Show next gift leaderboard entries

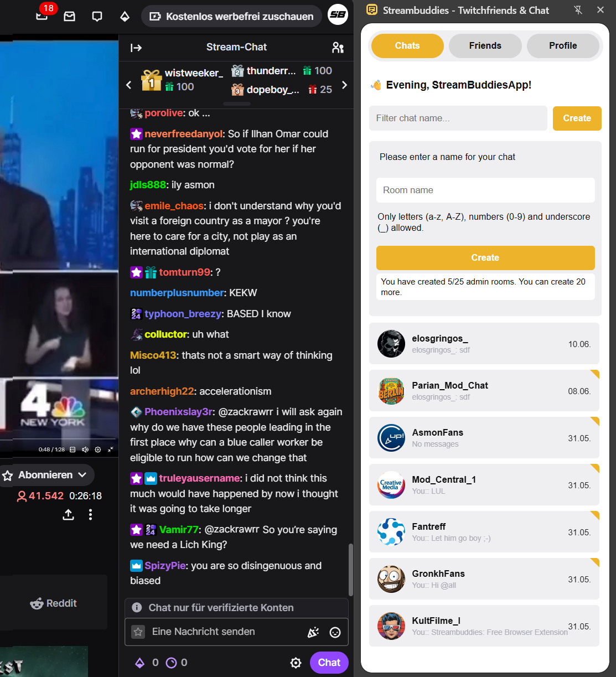tap(344, 85)
